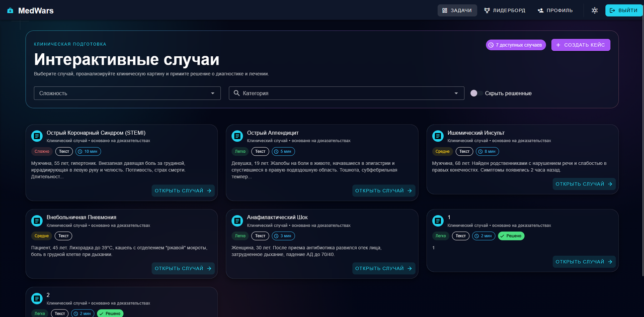
Task: Click the Легко tag on Анафилактический Шок
Action: click(x=240, y=236)
